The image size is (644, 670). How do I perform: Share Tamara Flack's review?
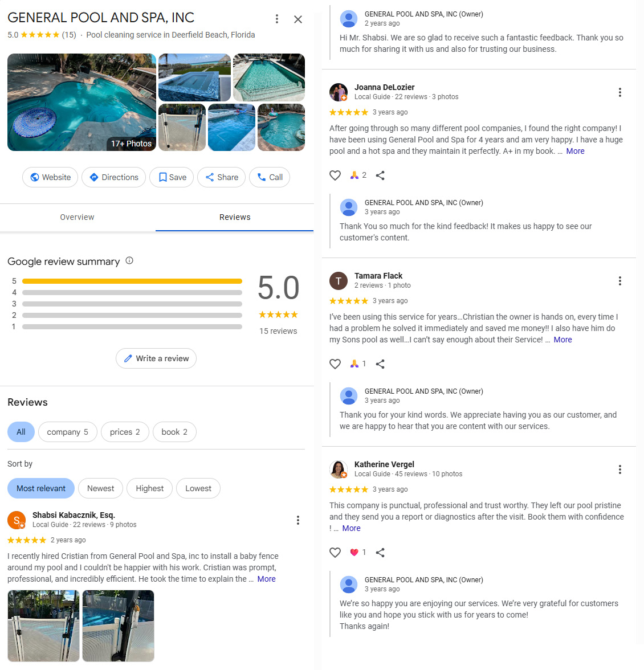tap(380, 364)
